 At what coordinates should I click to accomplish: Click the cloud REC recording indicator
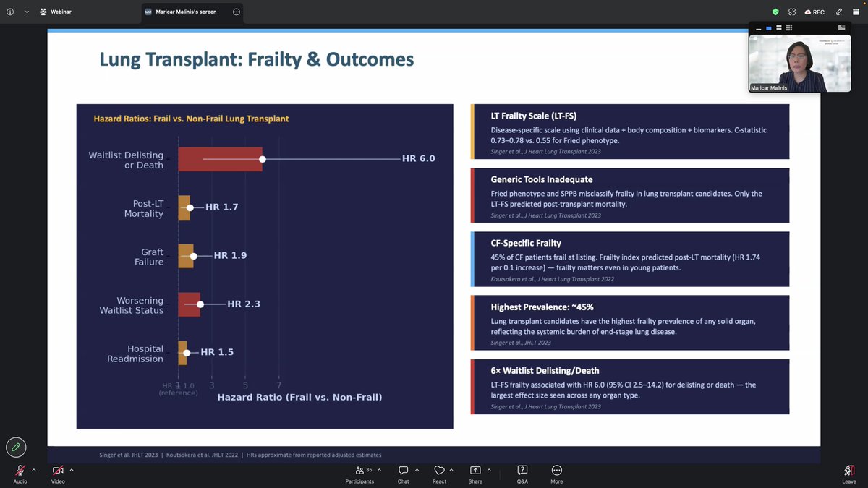click(x=814, y=12)
